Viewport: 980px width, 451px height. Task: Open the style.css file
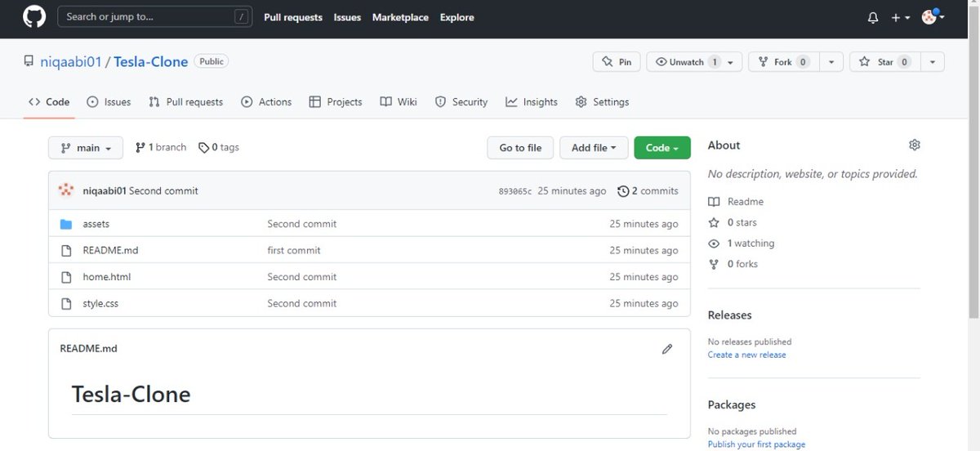coord(100,303)
